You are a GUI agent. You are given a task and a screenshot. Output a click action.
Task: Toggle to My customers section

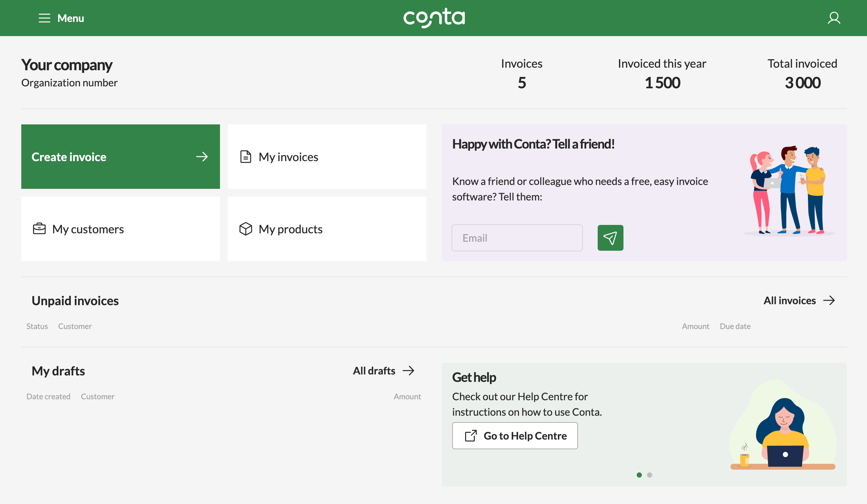point(120,228)
